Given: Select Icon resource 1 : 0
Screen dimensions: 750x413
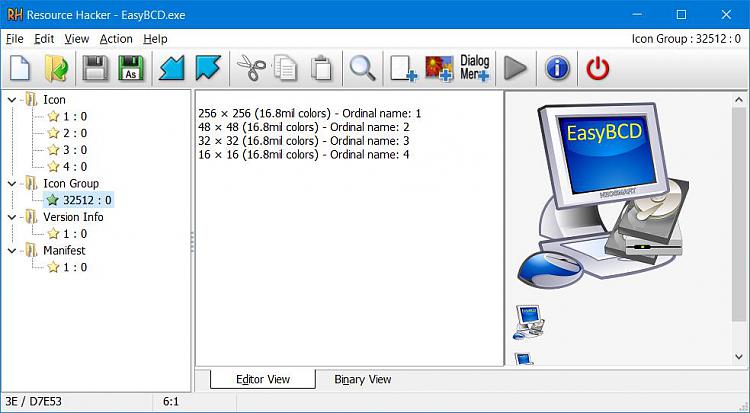Looking at the screenshot, I should (67, 116).
